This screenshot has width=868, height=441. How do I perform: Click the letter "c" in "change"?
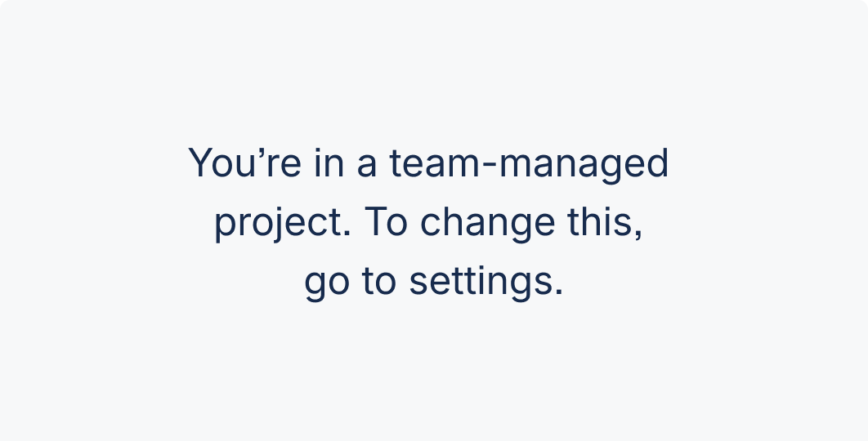click(x=431, y=224)
